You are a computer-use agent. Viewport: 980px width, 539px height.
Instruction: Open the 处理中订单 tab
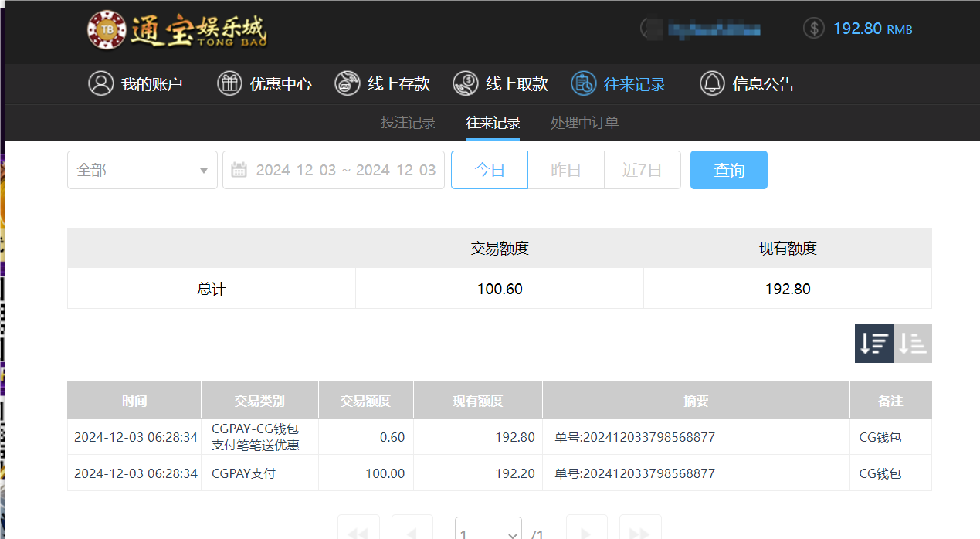click(x=584, y=122)
